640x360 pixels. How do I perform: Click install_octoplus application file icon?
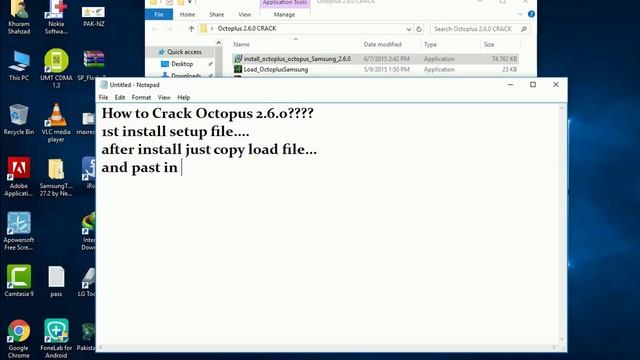(x=238, y=59)
